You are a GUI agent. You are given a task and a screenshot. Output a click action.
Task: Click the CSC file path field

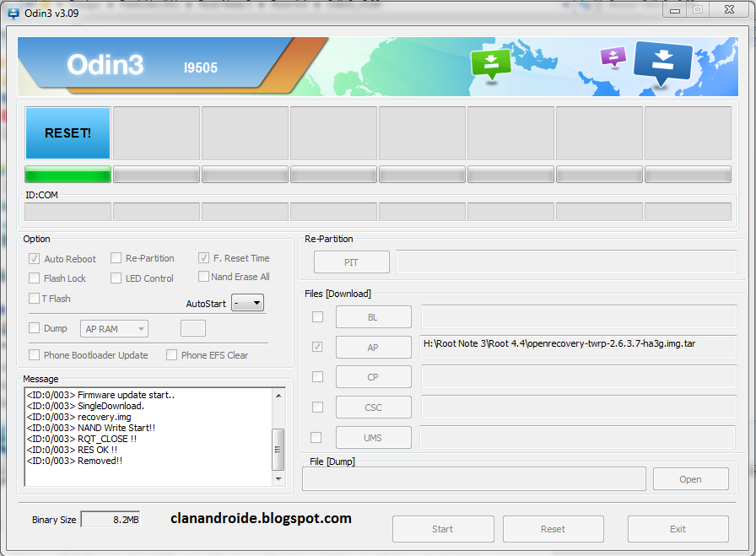tap(579, 407)
